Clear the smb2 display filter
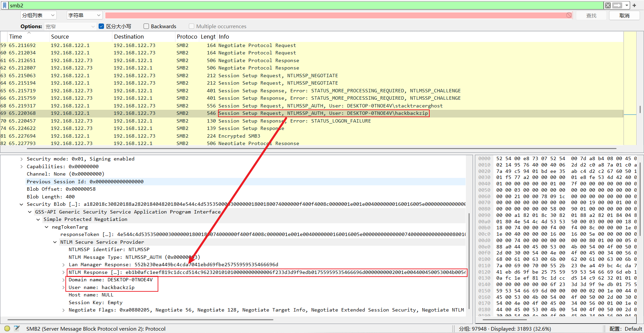Viewport: 644px width, 333px height. 608,5
